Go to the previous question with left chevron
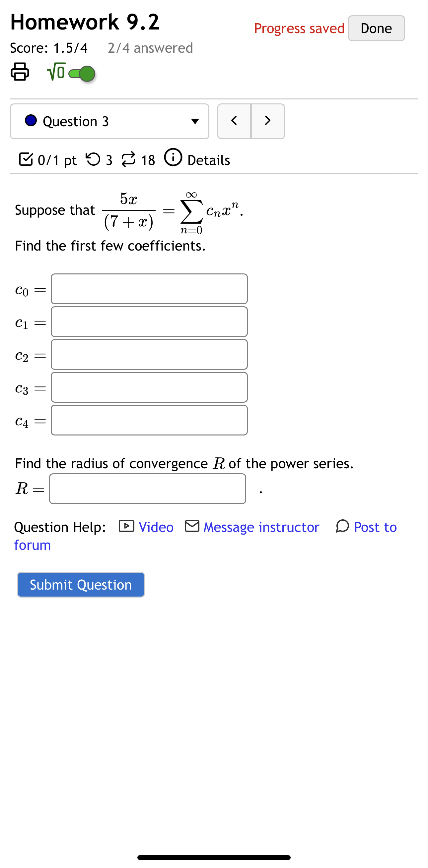Screen dimensions: 428x868 [235, 121]
